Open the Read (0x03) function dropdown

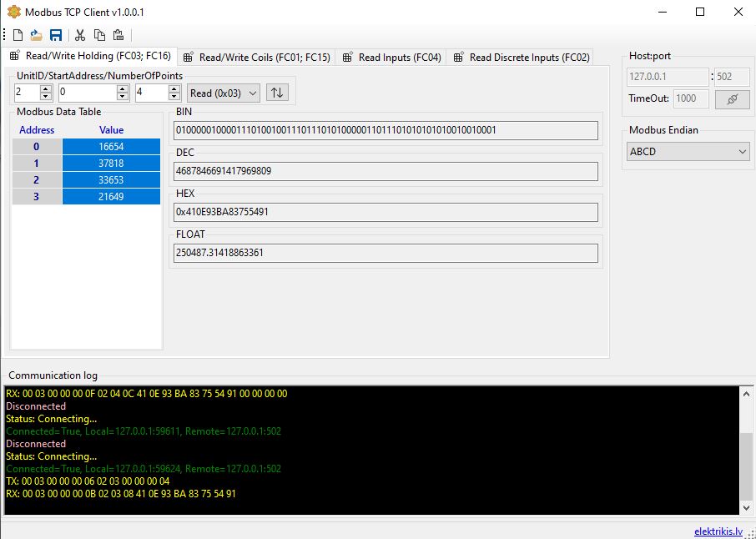(224, 93)
